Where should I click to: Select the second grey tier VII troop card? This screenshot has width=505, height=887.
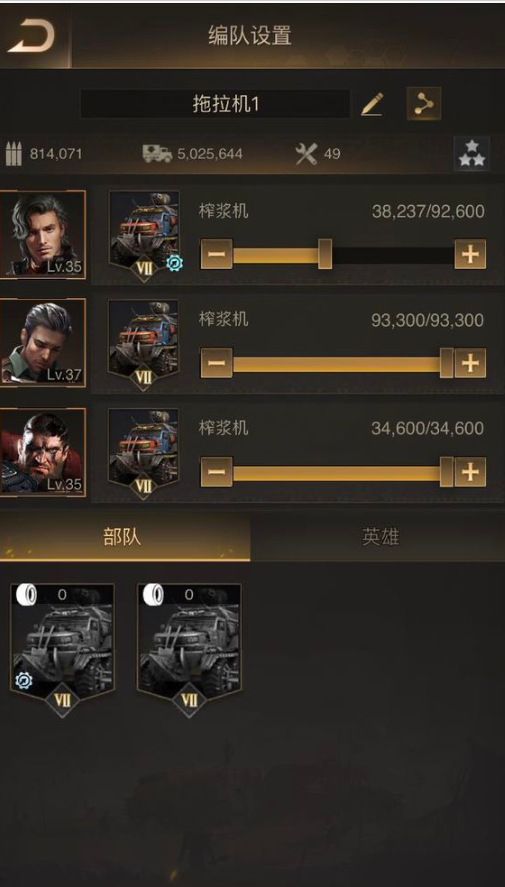coord(189,649)
